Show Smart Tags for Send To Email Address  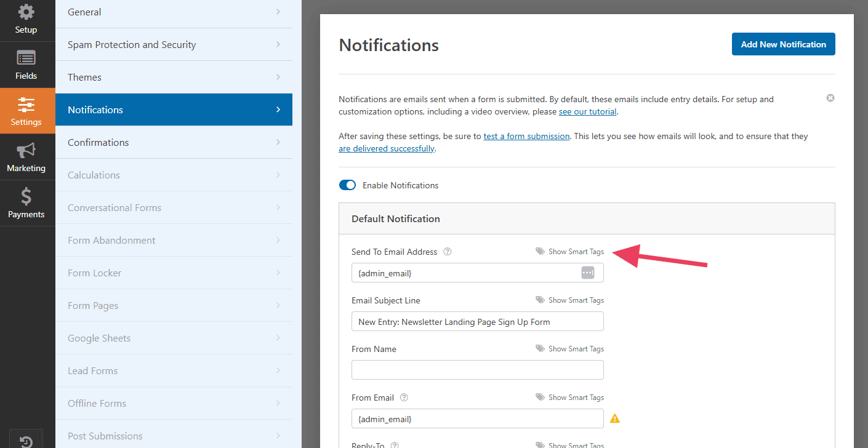[x=570, y=252]
